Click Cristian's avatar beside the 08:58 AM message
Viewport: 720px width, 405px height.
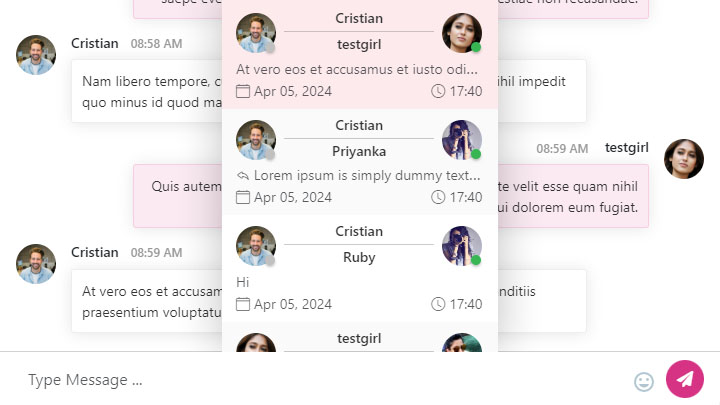[36, 55]
